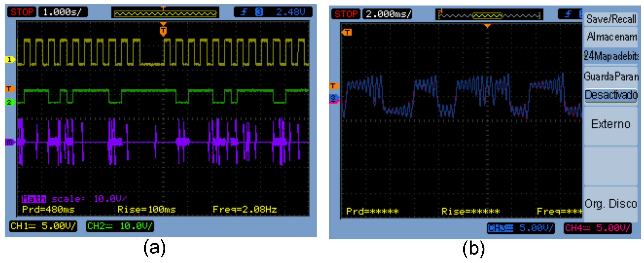The width and height of the screenshot is (644, 263).
Task: Click the yellow channel 1 ground marker
Action: click(10, 59)
